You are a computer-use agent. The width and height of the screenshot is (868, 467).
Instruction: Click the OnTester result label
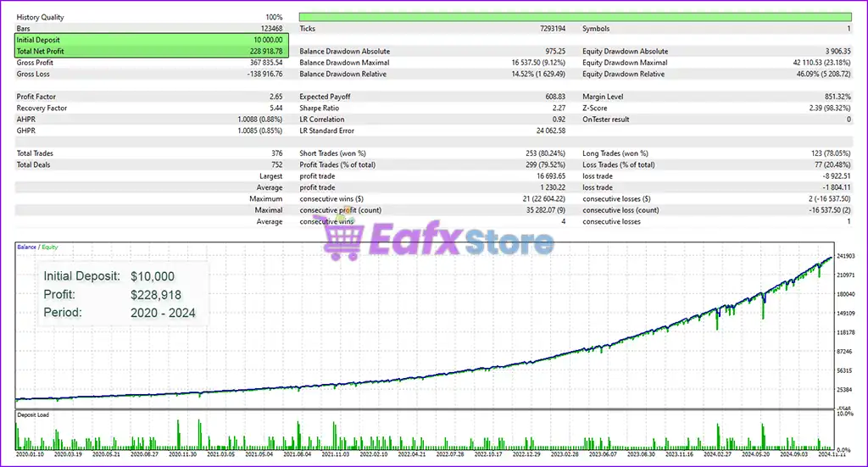(x=605, y=119)
